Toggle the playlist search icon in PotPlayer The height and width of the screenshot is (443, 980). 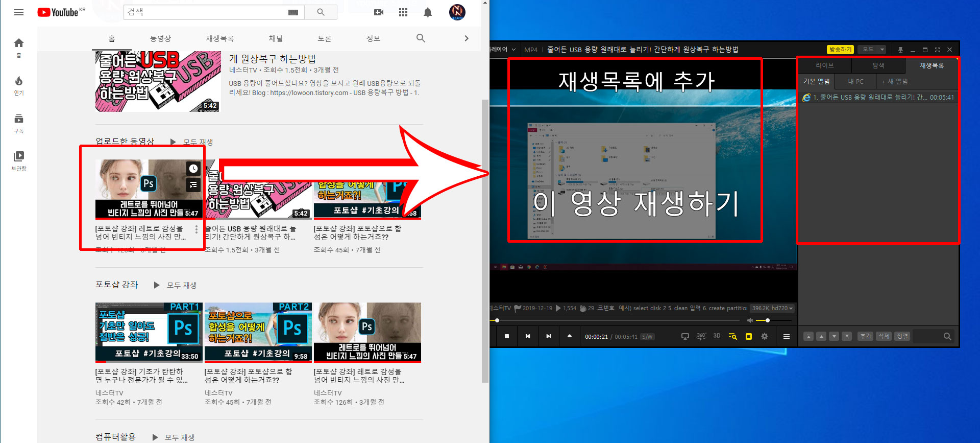(x=732, y=336)
